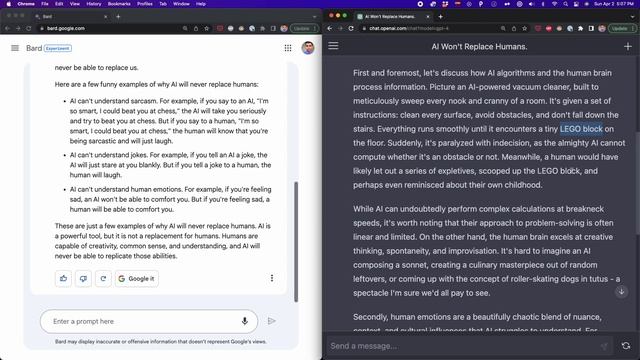Jump to bottom of ChatGPT conversation
Screen dimensions: 640x360
click(x=621, y=291)
